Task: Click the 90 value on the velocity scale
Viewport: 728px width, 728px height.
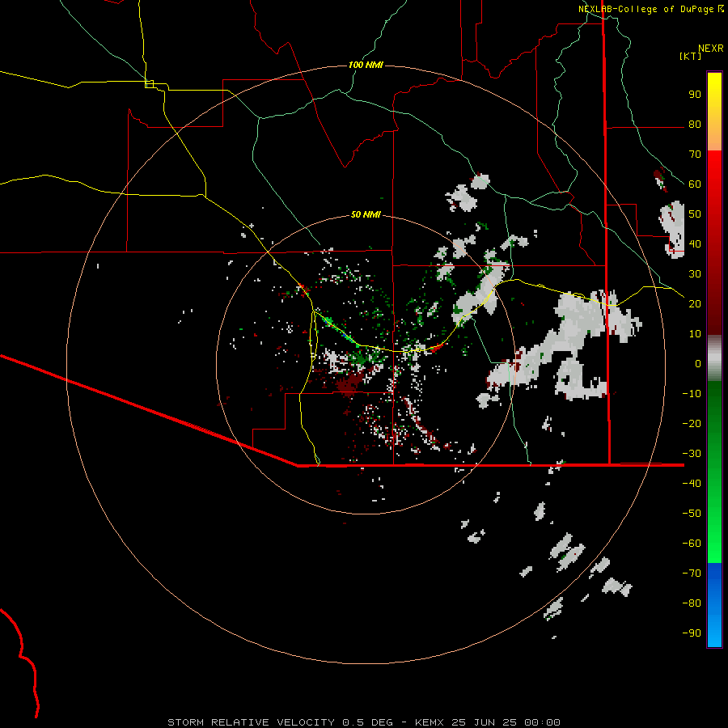Action: click(x=695, y=95)
